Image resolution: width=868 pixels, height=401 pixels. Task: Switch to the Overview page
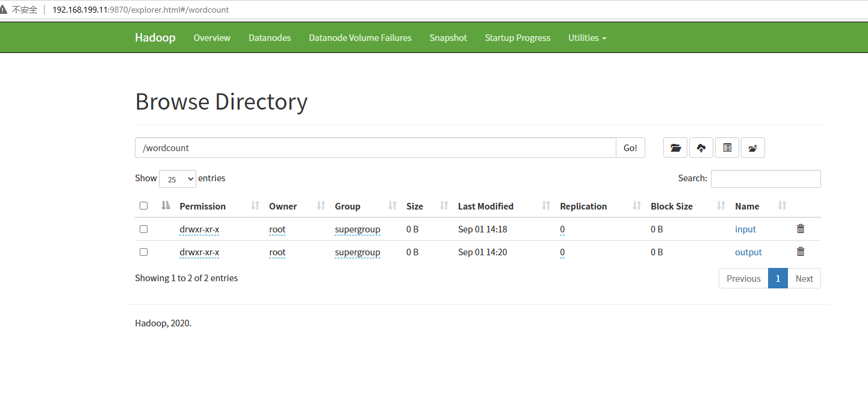pyautogui.click(x=212, y=37)
